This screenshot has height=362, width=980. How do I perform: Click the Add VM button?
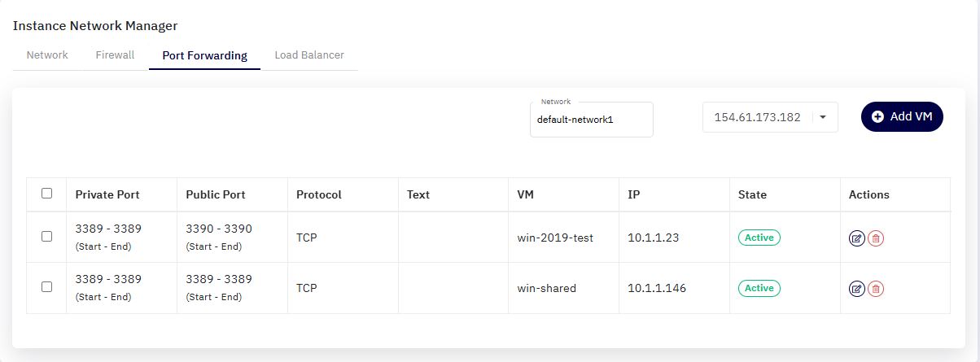coord(902,116)
